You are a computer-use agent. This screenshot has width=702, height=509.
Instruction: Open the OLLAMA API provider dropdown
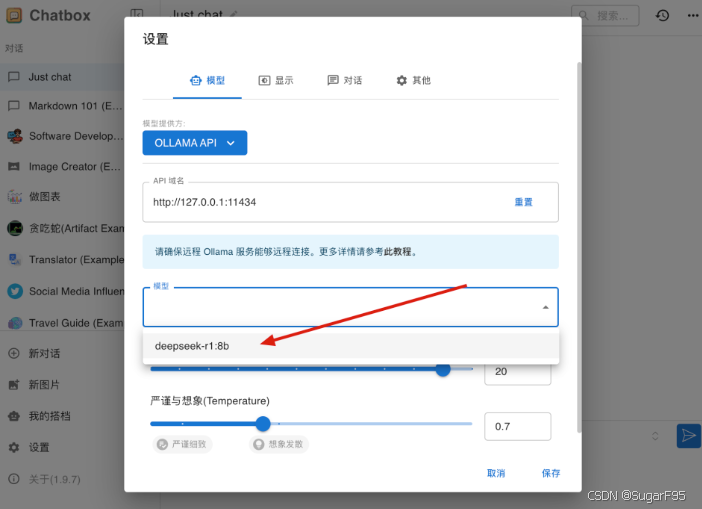pos(195,143)
